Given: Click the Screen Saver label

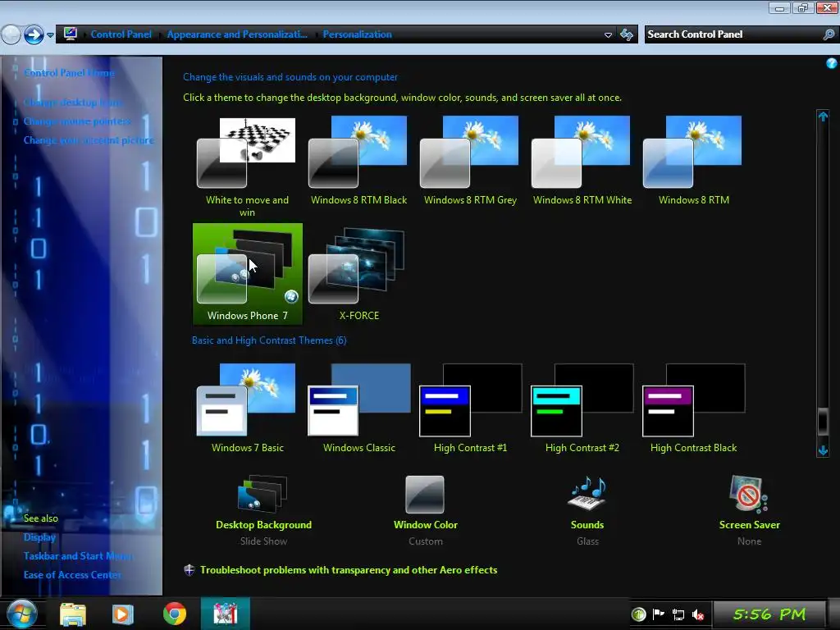Looking at the screenshot, I should (749, 525).
